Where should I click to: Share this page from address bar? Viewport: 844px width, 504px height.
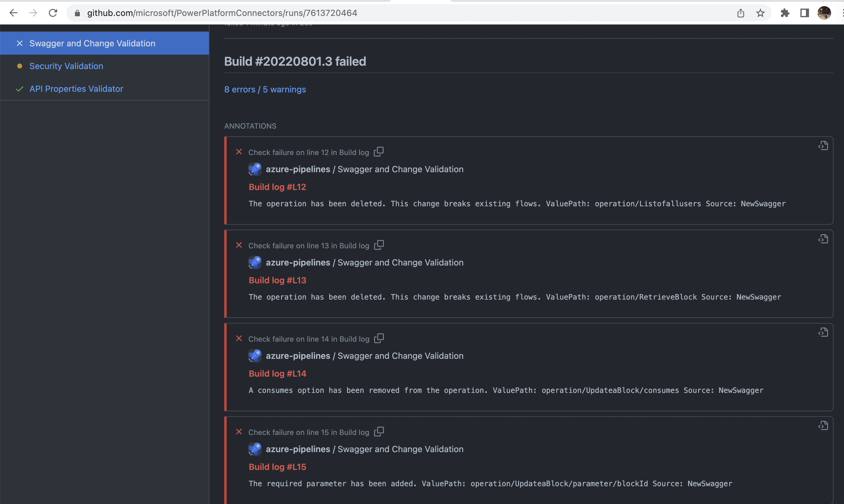coord(741,13)
